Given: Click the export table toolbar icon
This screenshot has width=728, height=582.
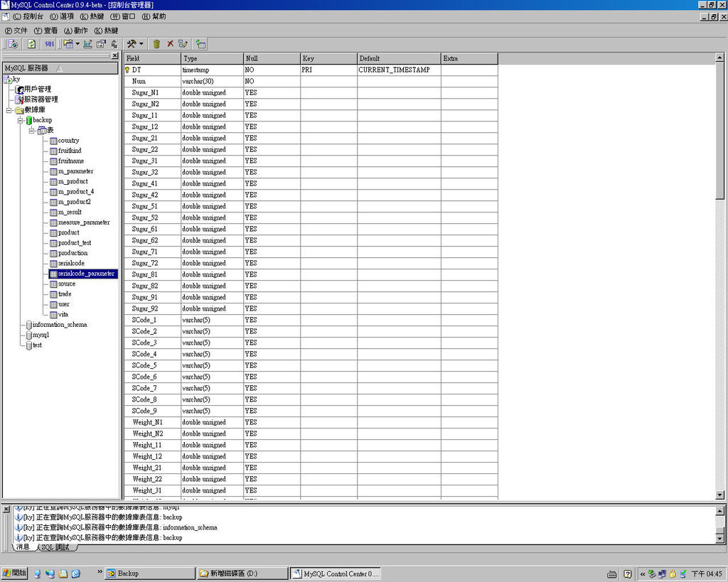Looking at the screenshot, I should tap(114, 44).
